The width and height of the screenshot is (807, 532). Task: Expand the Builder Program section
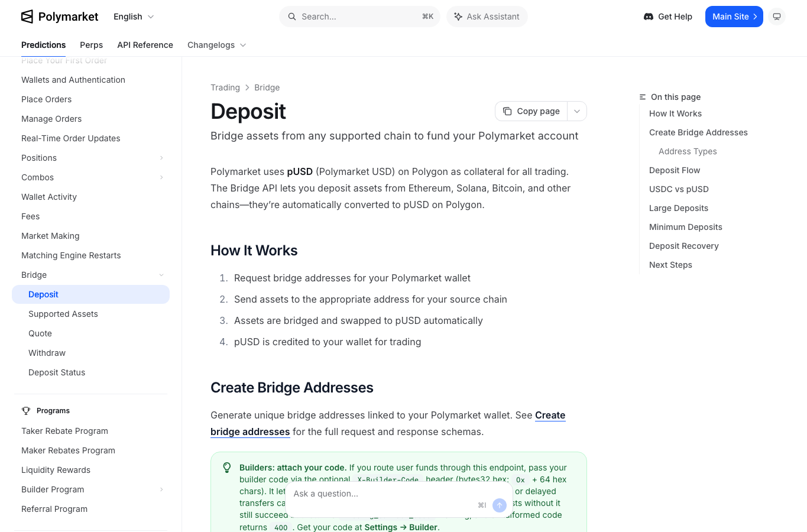pos(161,489)
